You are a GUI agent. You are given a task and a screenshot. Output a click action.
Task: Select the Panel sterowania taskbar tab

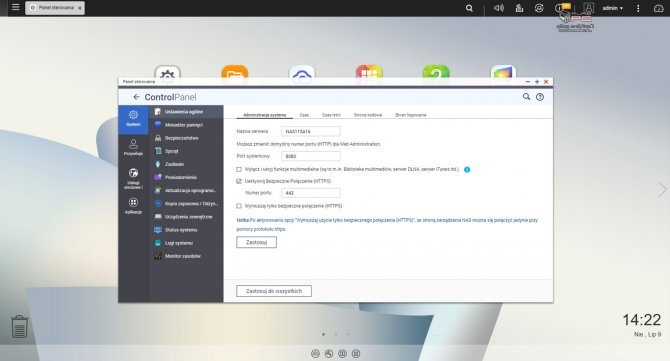tap(55, 8)
